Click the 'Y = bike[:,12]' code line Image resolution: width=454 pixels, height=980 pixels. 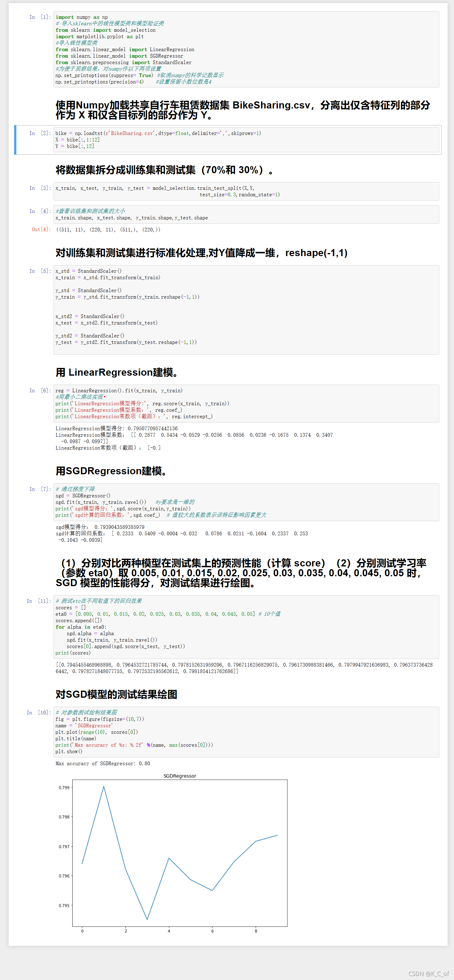75,146
